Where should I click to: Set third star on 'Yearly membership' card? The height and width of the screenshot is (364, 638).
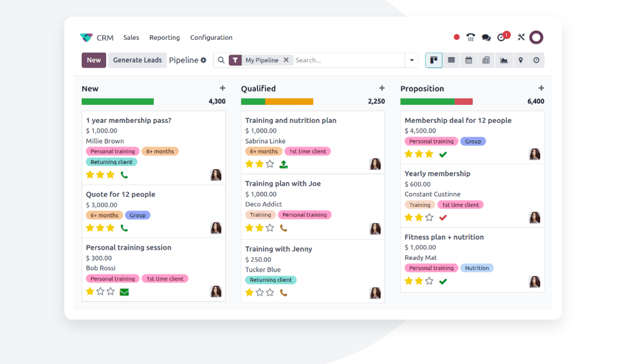pyautogui.click(x=429, y=217)
